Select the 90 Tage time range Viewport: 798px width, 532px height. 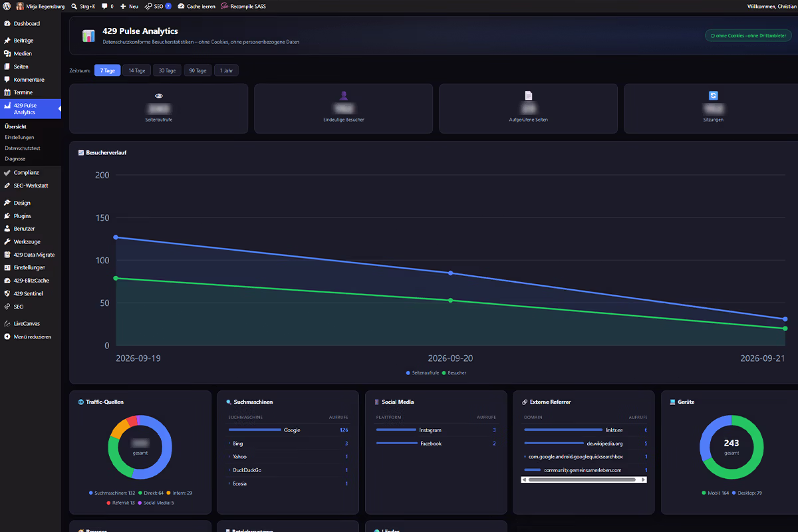tap(198, 70)
